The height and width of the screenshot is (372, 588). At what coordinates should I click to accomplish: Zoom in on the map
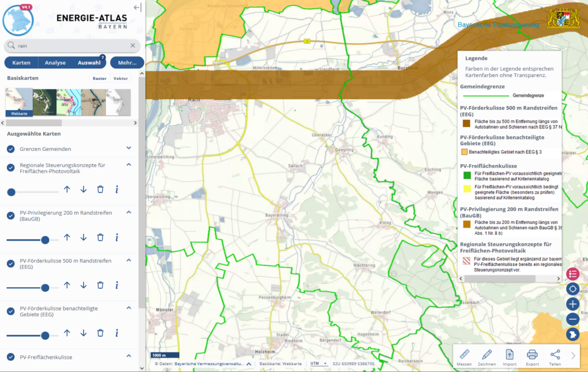pos(572,304)
